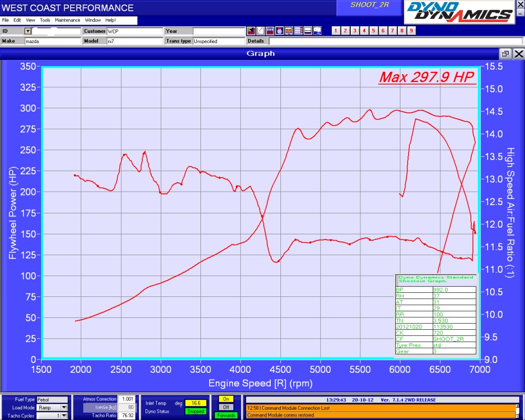Click the Flywheel Power (HP) axis label
525x420 pixels.
click(x=12, y=213)
